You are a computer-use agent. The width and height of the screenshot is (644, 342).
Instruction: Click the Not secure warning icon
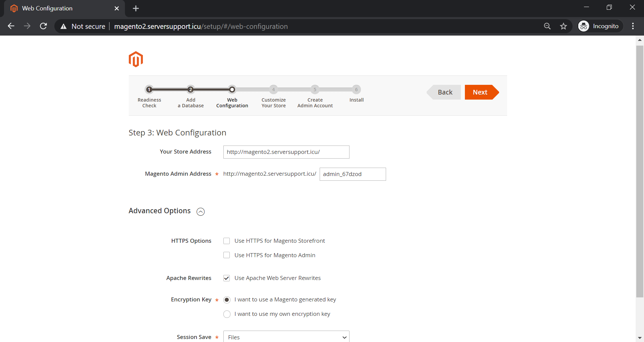tap(63, 26)
